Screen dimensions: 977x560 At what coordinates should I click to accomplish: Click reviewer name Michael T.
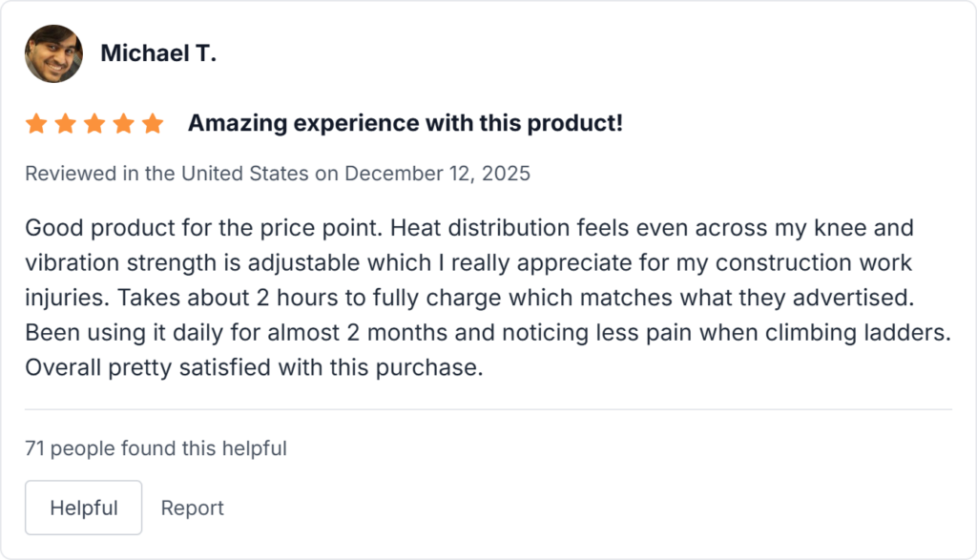[x=158, y=53]
